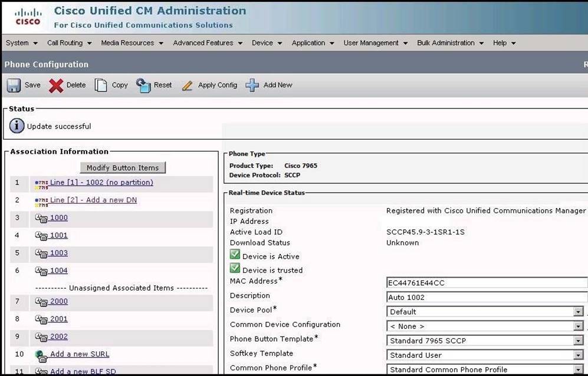Click the Save floppy disk icon
The height and width of the screenshot is (376, 588).
click(14, 85)
